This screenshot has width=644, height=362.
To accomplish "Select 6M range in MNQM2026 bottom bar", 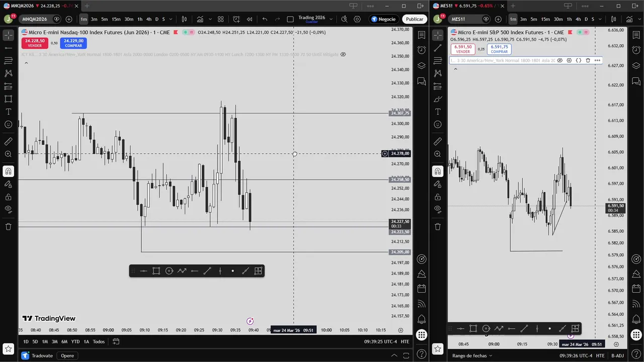I will tap(64, 341).
